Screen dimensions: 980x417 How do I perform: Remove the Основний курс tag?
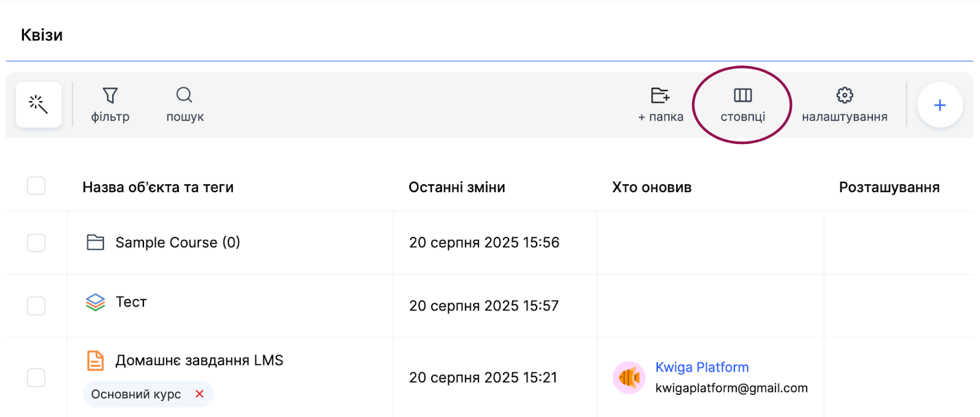199,394
